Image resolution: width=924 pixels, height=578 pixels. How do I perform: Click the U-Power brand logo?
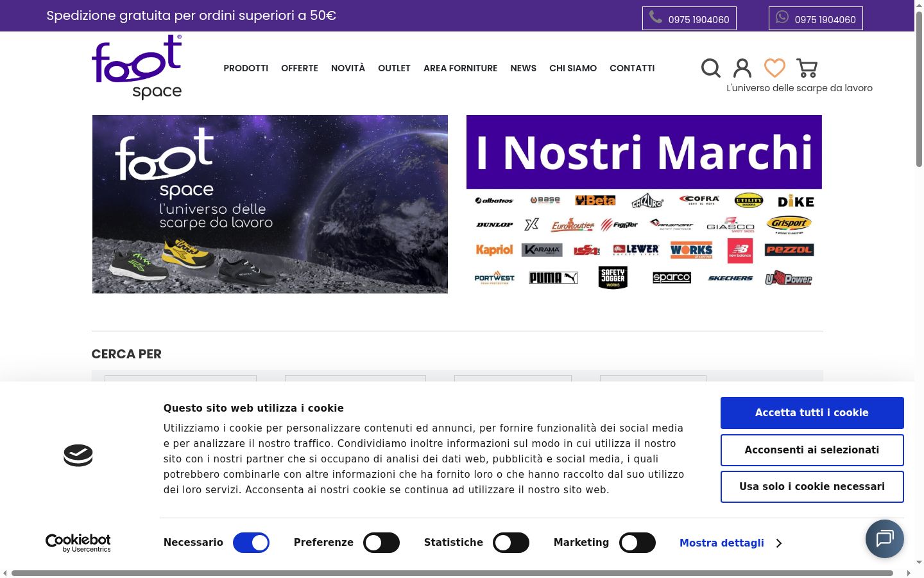pos(789,279)
